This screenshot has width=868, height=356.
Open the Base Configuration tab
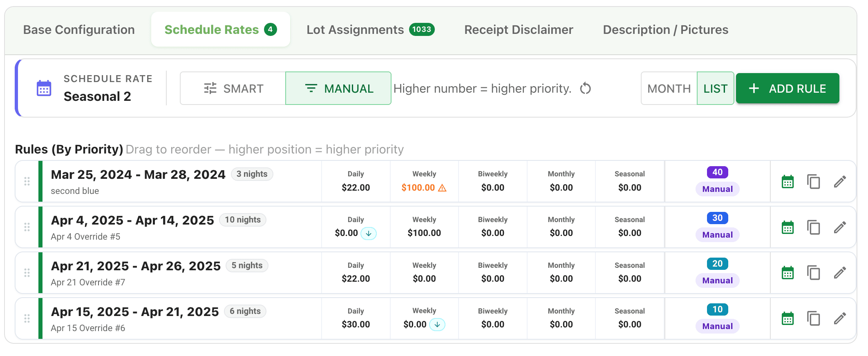79,29
